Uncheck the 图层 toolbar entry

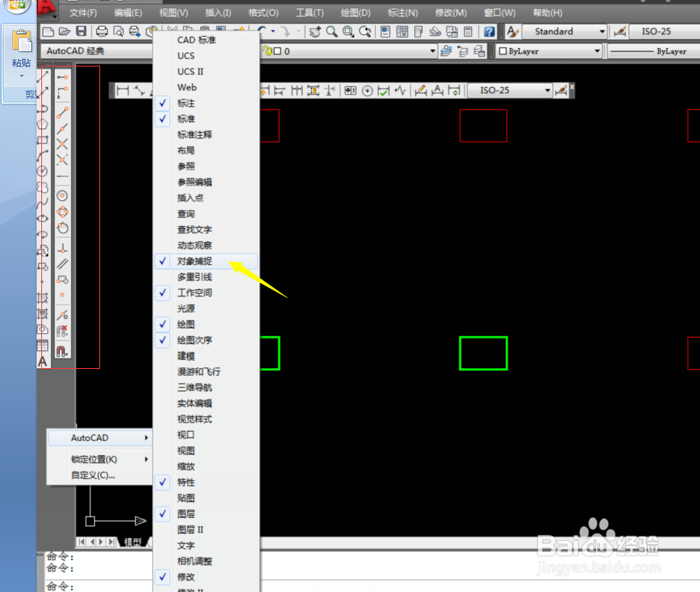(x=206, y=514)
